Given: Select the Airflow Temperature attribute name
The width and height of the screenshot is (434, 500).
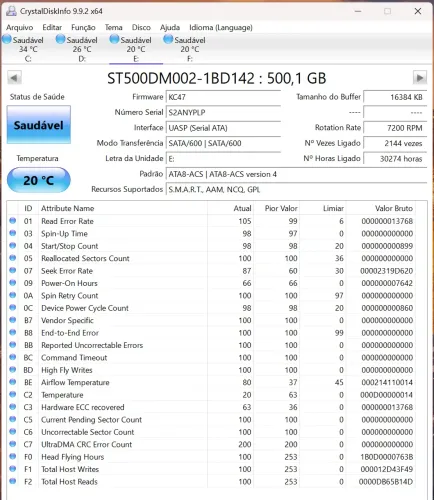Looking at the screenshot, I should [75, 382].
